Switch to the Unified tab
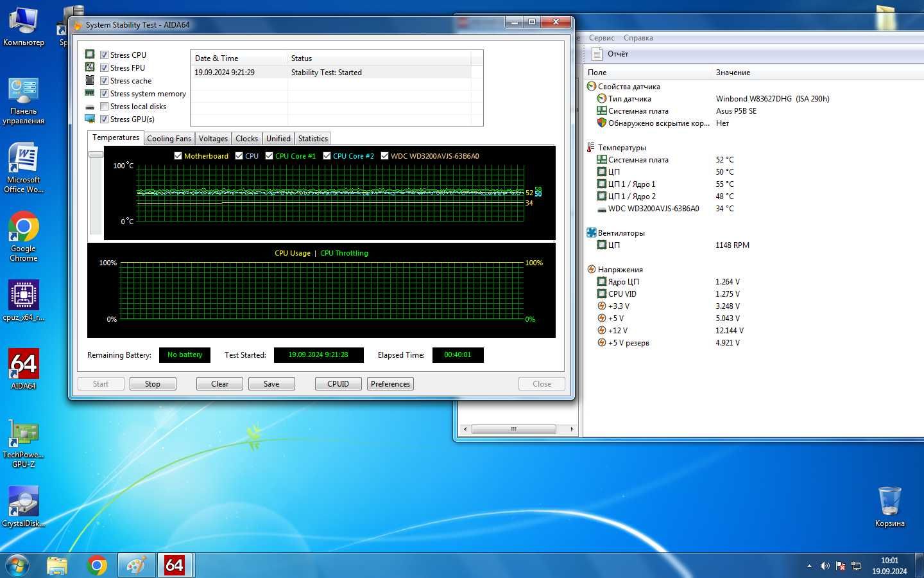The image size is (924, 578). point(278,139)
